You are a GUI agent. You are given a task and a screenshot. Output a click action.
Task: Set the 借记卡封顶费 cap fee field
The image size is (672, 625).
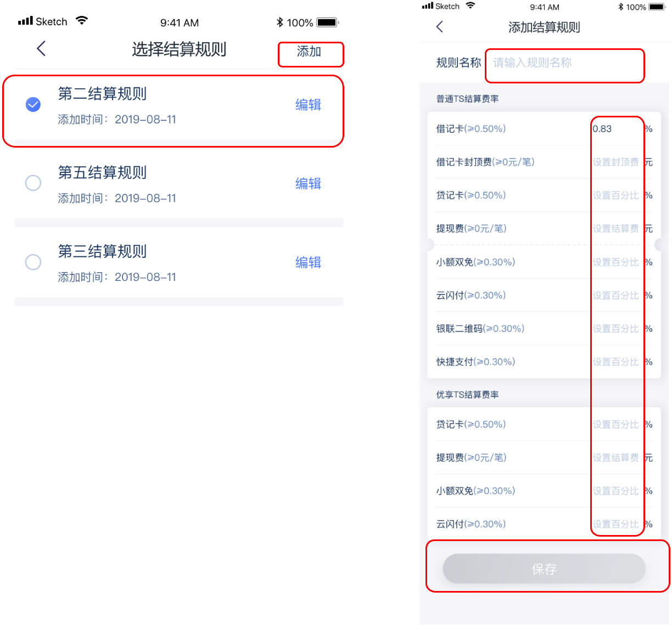615,162
